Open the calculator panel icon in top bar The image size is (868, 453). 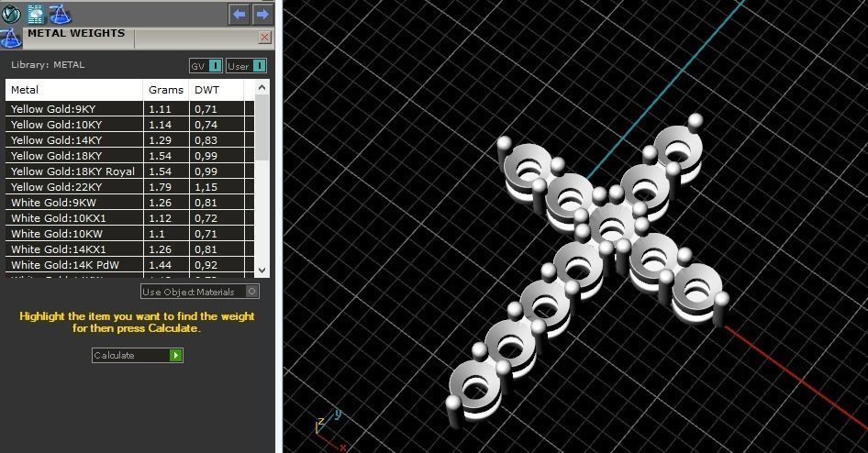[36, 14]
